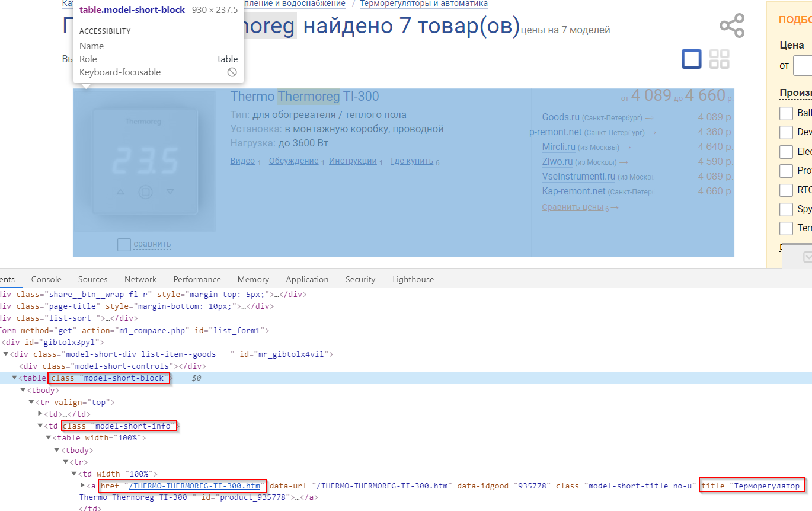Open the p-remont.net shop link
The width and height of the screenshot is (812, 511).
click(x=555, y=132)
